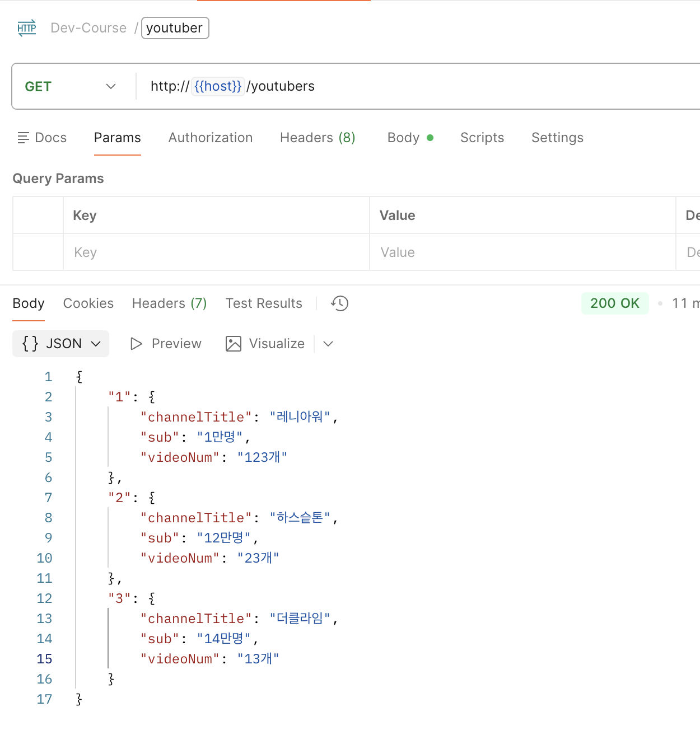Expand the chevron next to Visualize
This screenshot has height=749, width=700.
coord(328,344)
